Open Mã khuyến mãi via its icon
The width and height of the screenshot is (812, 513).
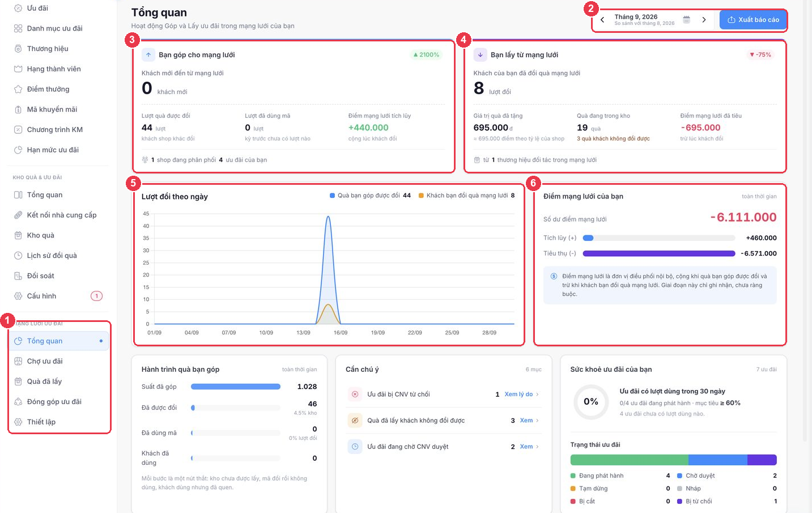pyautogui.click(x=18, y=109)
